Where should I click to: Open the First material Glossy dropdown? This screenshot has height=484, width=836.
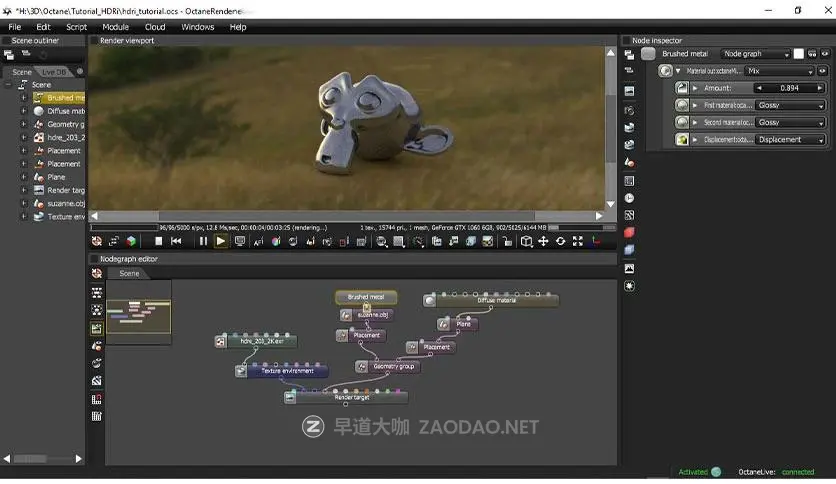click(791, 105)
